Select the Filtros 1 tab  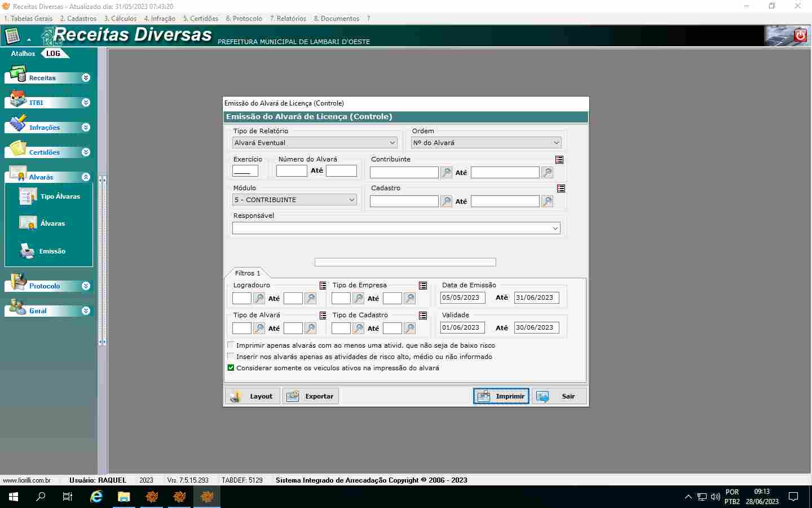[248, 273]
